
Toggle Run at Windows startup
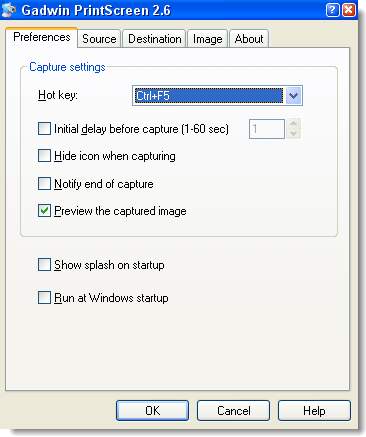(x=44, y=298)
